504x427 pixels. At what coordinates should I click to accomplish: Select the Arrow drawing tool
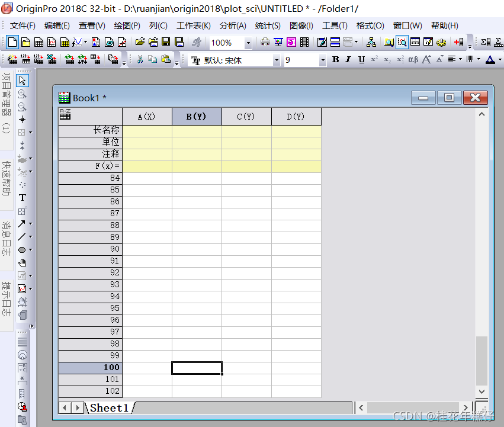[22, 223]
